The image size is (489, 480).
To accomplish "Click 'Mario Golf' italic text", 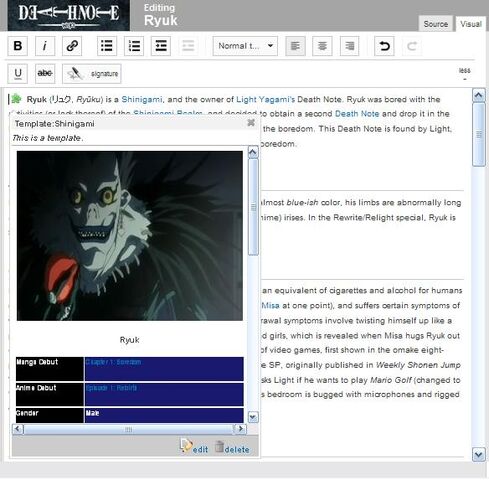I will pos(391,380).
